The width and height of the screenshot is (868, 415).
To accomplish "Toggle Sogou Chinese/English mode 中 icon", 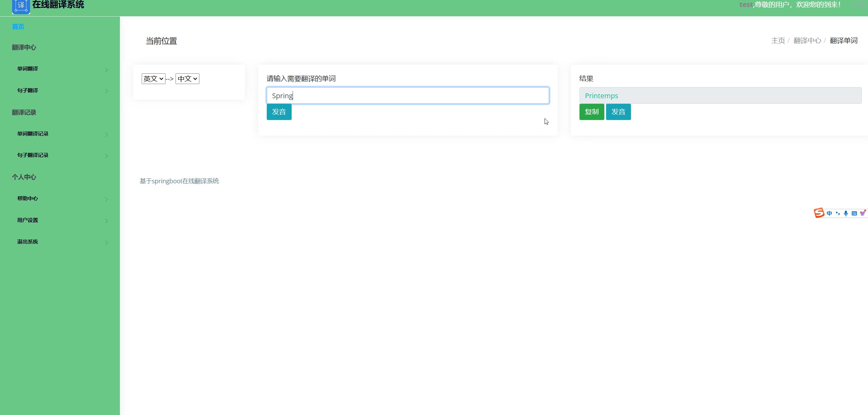I will [x=829, y=213].
